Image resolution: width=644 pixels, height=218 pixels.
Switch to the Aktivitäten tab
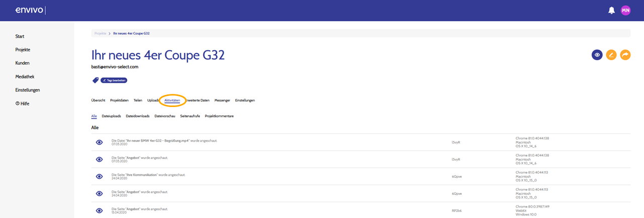(172, 100)
